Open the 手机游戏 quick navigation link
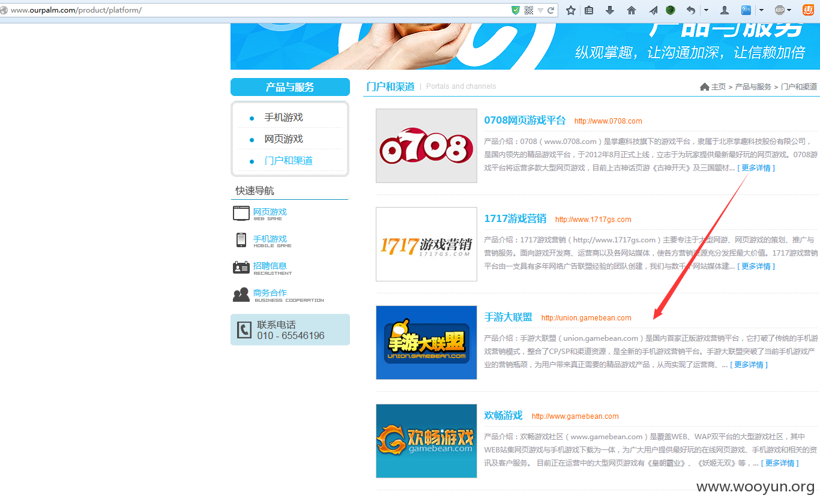The width and height of the screenshot is (820, 504). [x=270, y=239]
